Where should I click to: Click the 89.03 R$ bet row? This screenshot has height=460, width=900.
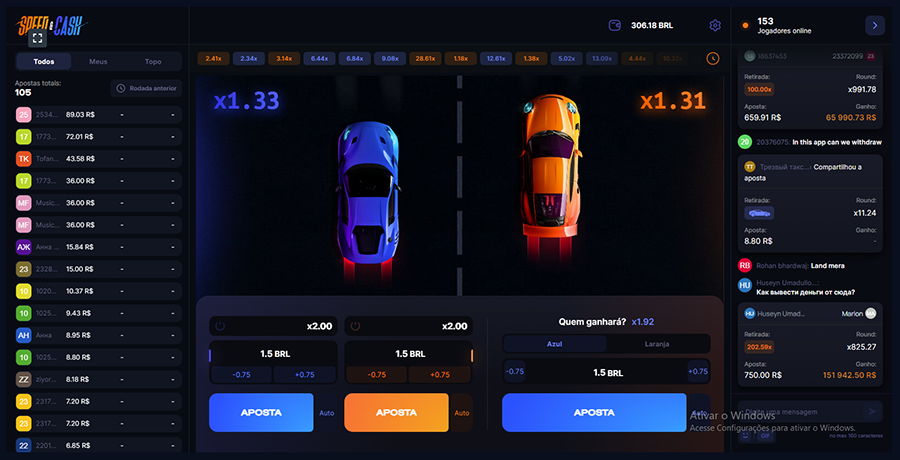pyautogui.click(x=98, y=115)
